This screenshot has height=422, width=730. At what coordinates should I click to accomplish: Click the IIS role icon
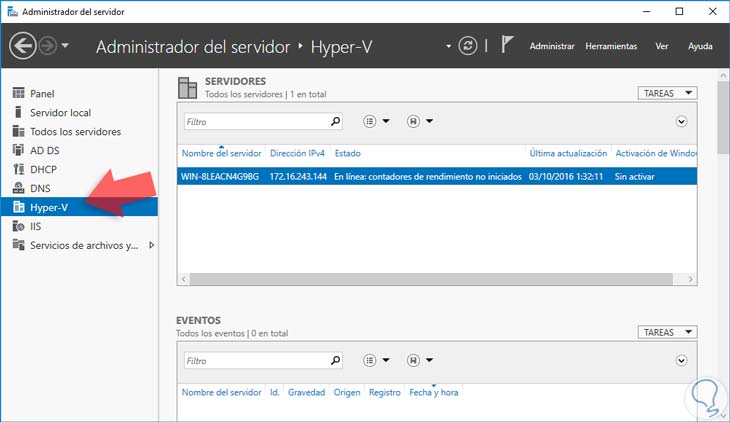pos(19,226)
